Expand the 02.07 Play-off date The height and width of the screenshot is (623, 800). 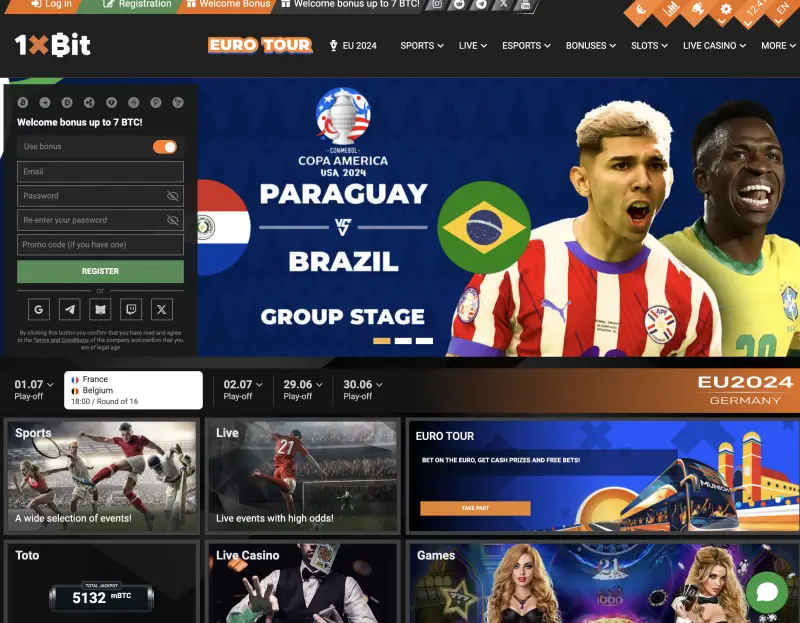click(243, 389)
